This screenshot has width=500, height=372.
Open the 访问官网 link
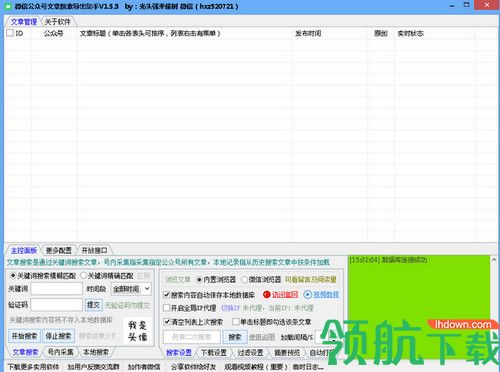point(285,295)
